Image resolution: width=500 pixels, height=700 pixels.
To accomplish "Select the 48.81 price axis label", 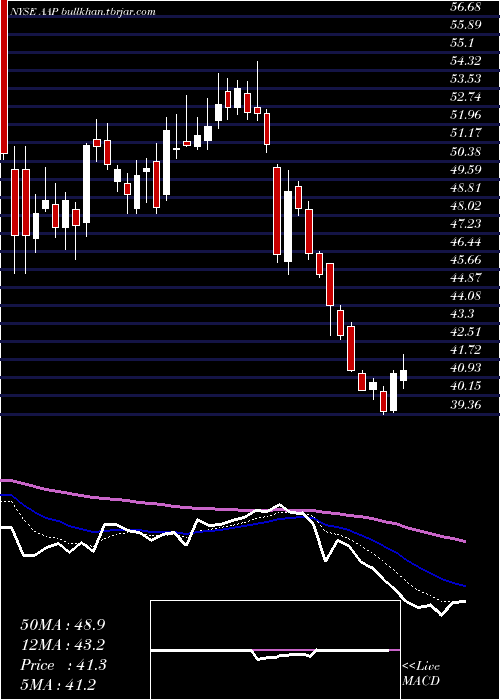I will coord(465,188).
